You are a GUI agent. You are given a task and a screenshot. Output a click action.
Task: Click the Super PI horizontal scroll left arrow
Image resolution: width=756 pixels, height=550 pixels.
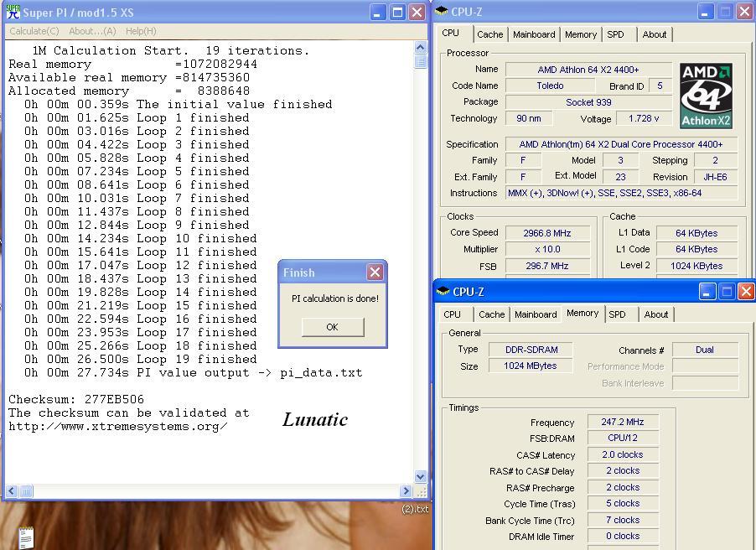click(12, 491)
